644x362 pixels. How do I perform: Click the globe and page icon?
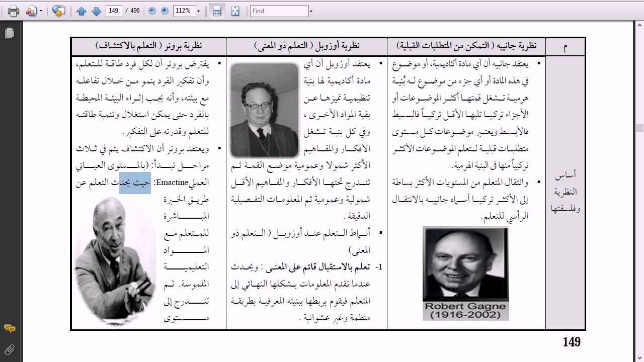pos(59,11)
